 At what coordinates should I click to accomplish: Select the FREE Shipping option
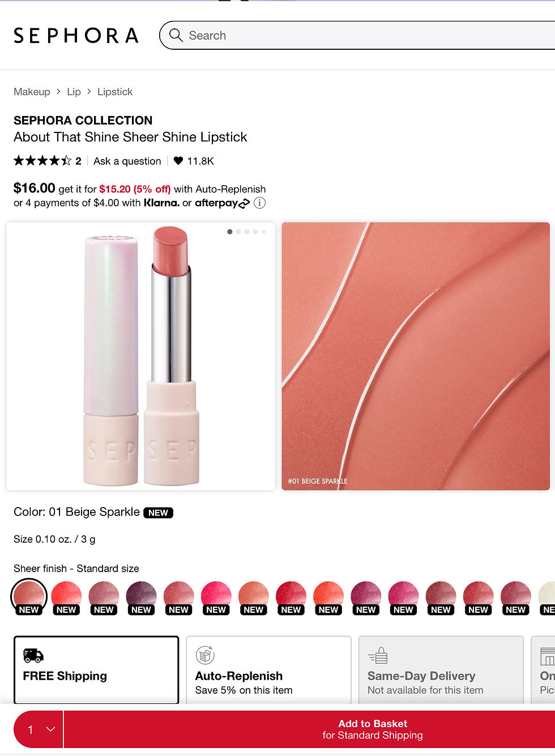coord(96,670)
